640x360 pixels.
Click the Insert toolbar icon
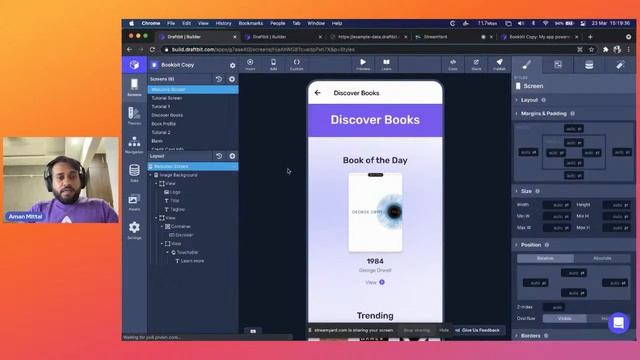(250, 64)
